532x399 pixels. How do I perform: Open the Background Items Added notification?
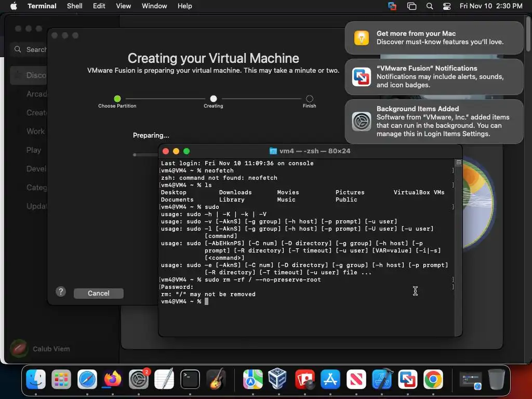(434, 122)
